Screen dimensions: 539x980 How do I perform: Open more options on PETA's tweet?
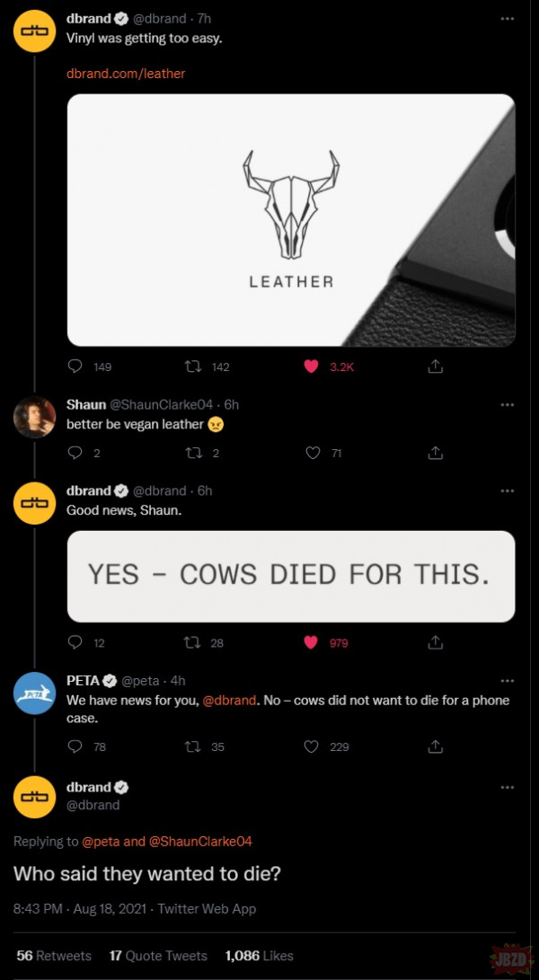coord(508,681)
